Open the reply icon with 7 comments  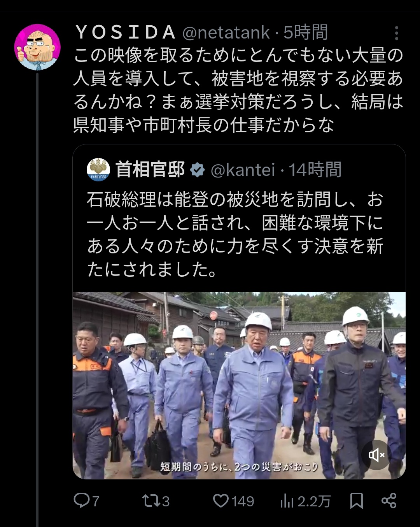click(86, 501)
